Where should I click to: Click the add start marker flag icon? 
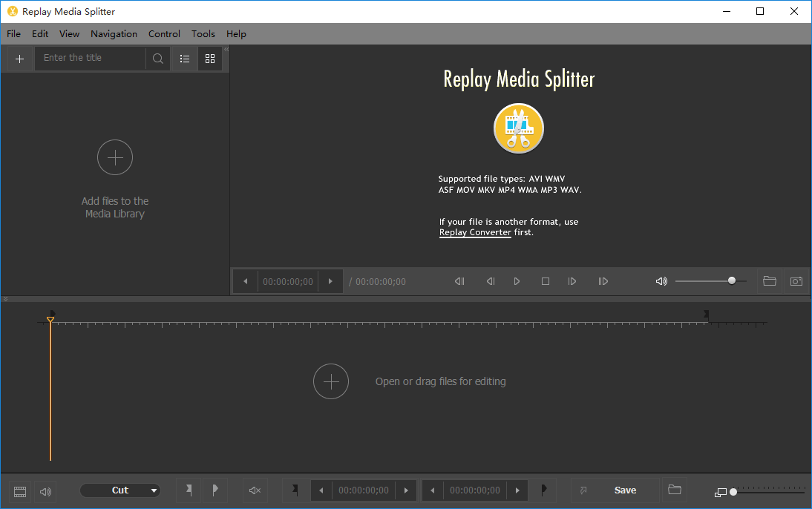coord(189,490)
